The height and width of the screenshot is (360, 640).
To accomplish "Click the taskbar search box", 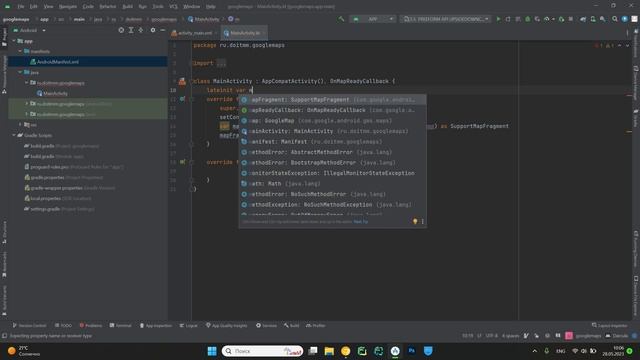I will coord(262,351).
